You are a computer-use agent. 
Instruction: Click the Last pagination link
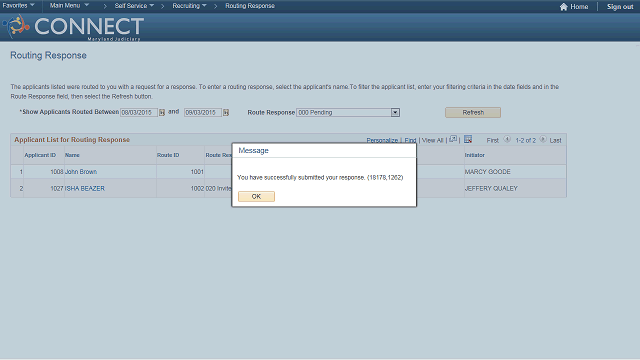click(555, 140)
